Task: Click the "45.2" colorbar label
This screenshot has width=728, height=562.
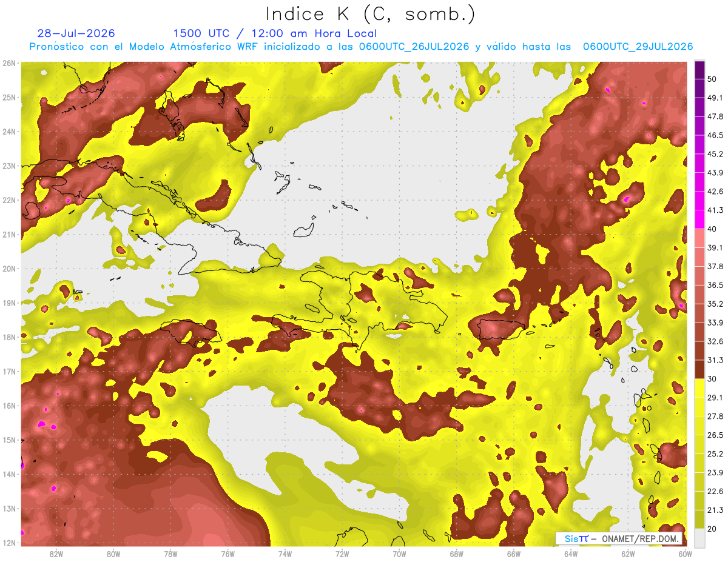Action: (715, 154)
